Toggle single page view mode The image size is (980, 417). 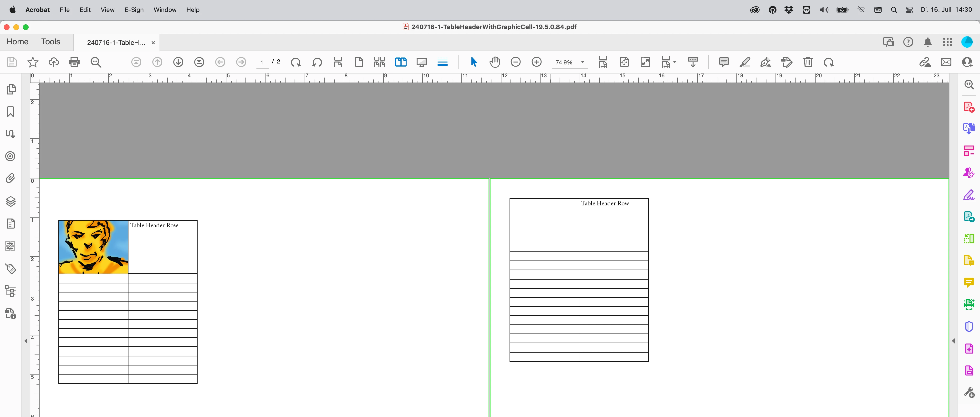(359, 62)
